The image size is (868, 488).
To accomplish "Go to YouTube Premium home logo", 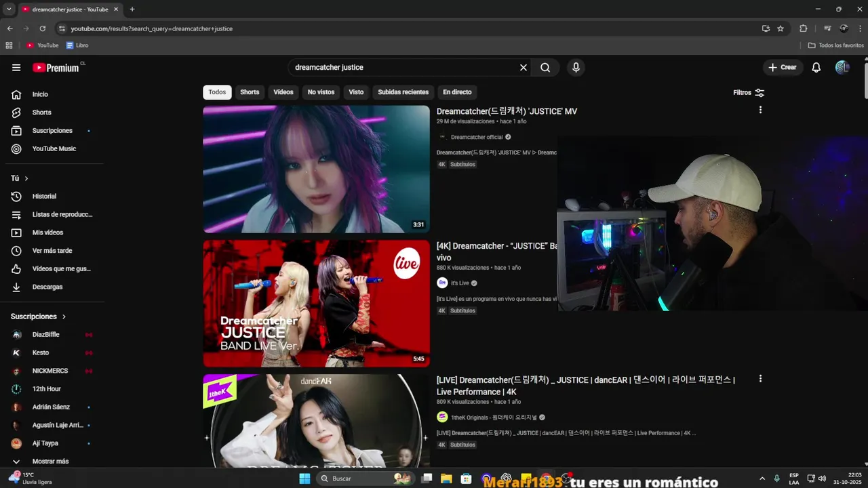I will coord(58,67).
